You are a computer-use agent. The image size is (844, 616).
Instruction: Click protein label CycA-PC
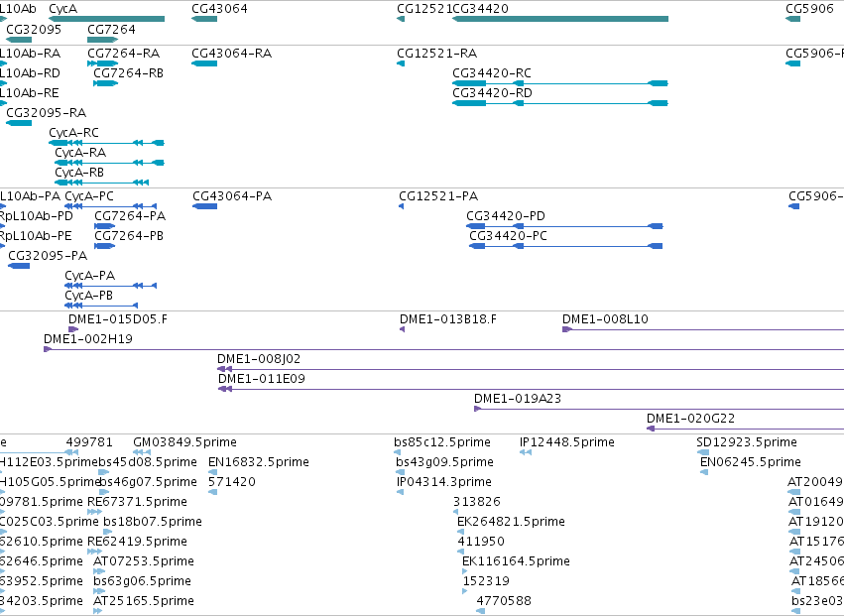click(x=89, y=196)
